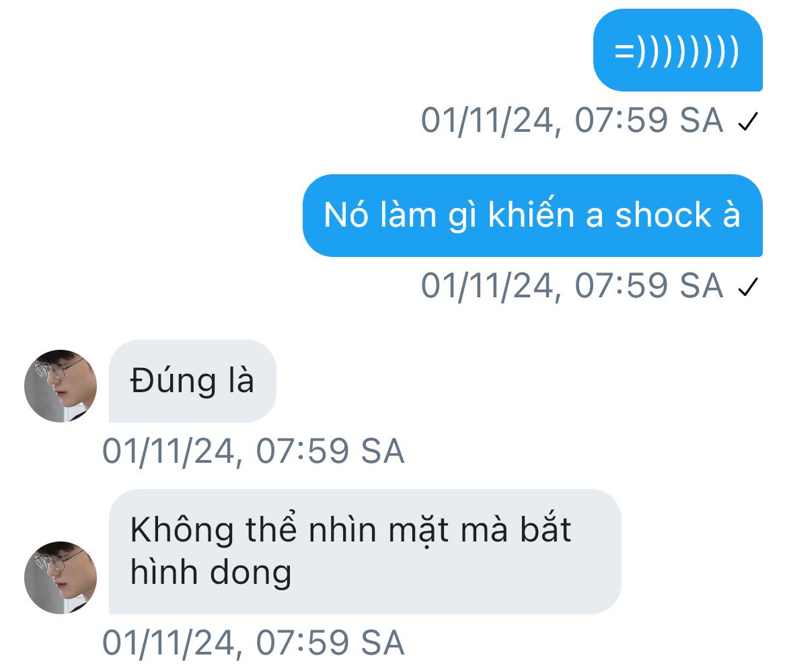Click the word "Đúng" in the received message
787x672 pixels.
pyautogui.click(x=173, y=381)
